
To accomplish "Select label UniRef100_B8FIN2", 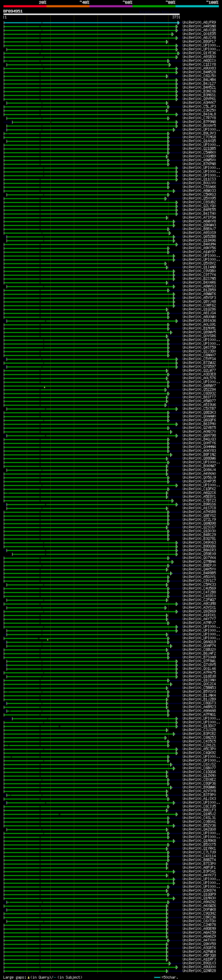I will (x=199, y=455).
